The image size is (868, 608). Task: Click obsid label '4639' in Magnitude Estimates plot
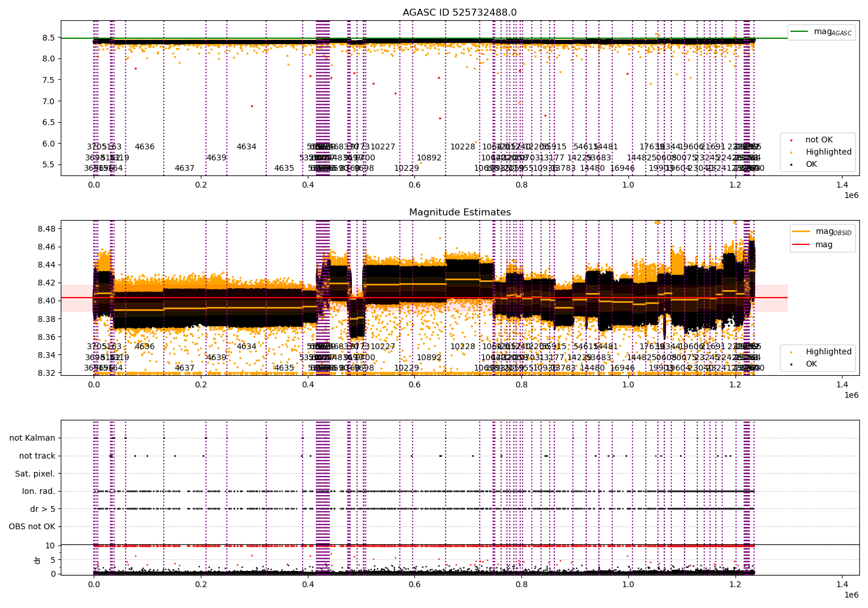point(216,358)
